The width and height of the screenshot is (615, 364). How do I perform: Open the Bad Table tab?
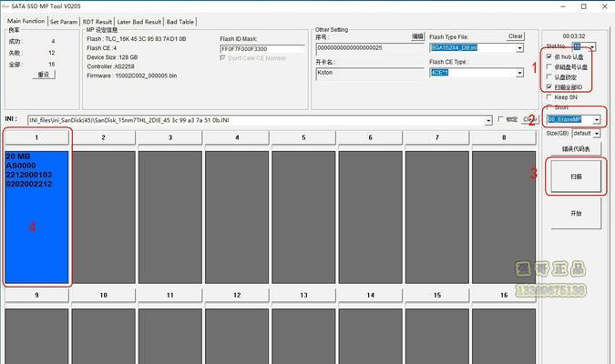tap(180, 22)
